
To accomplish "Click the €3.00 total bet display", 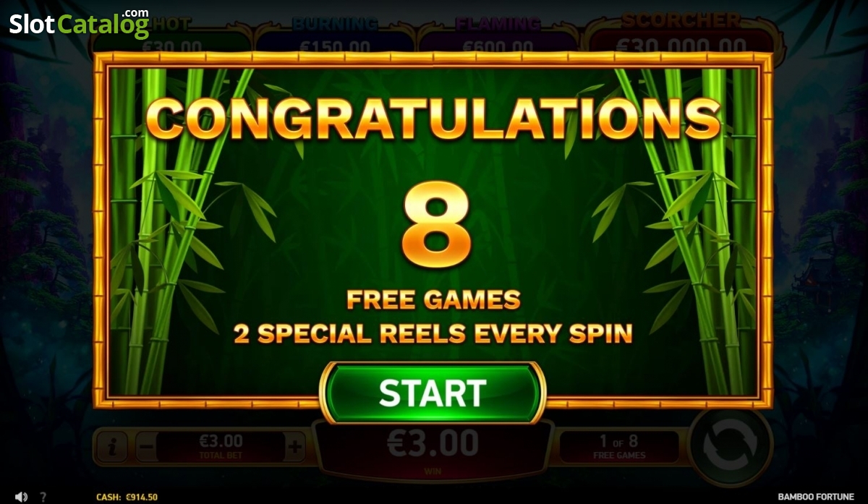I will click(221, 447).
